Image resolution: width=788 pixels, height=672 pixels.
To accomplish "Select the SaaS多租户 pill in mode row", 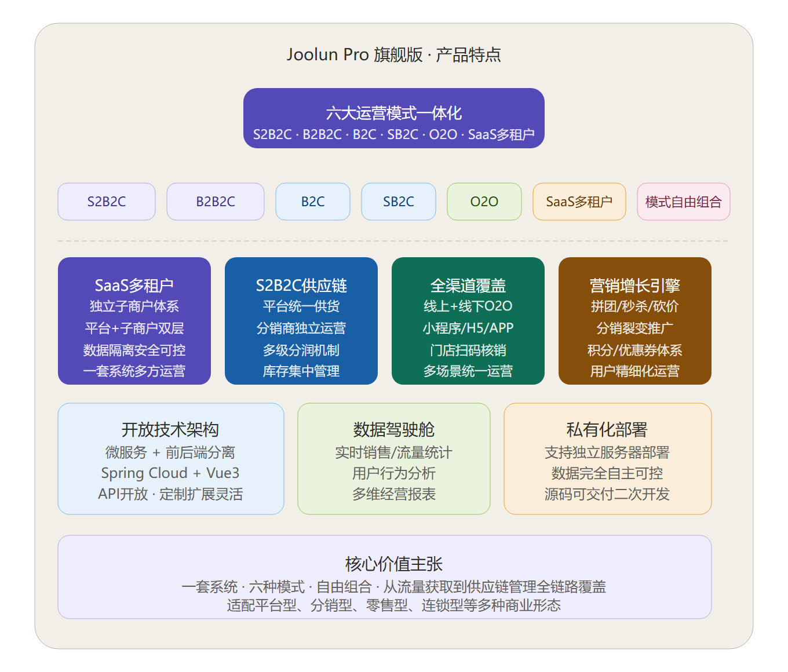I will (579, 202).
